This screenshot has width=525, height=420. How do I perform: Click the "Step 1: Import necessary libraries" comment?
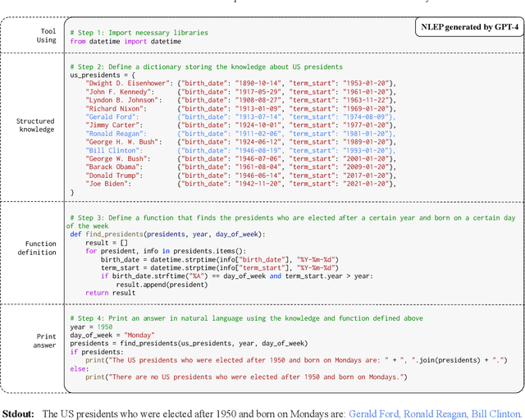pos(139,32)
